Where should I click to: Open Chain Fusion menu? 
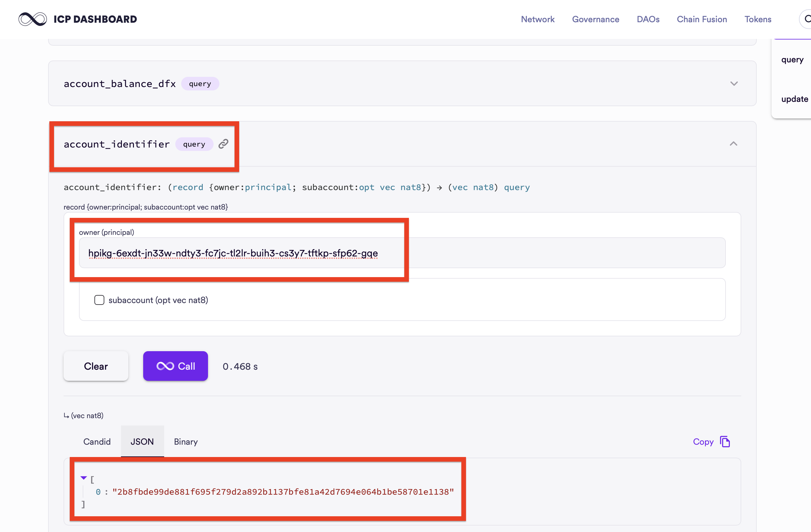702,19
